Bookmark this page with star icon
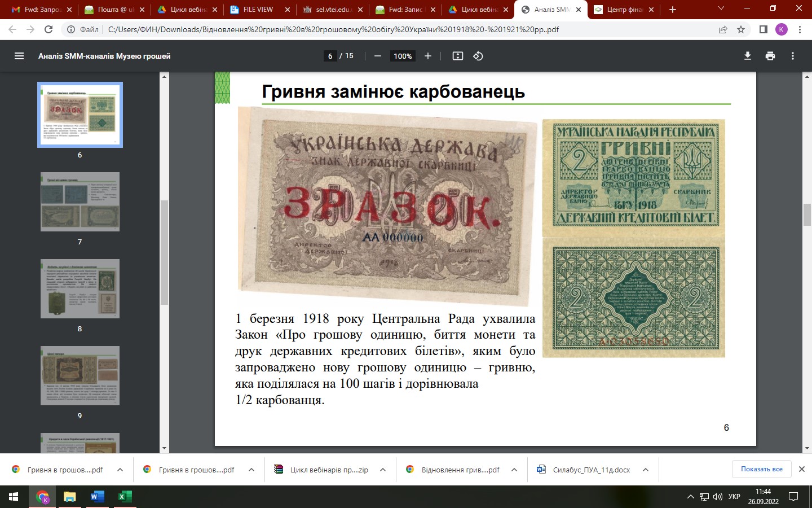The image size is (812, 508). click(x=741, y=29)
